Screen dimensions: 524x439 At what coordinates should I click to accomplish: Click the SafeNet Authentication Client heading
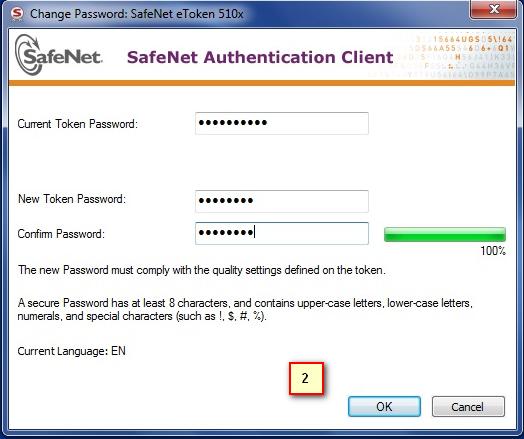pyautogui.click(x=260, y=57)
